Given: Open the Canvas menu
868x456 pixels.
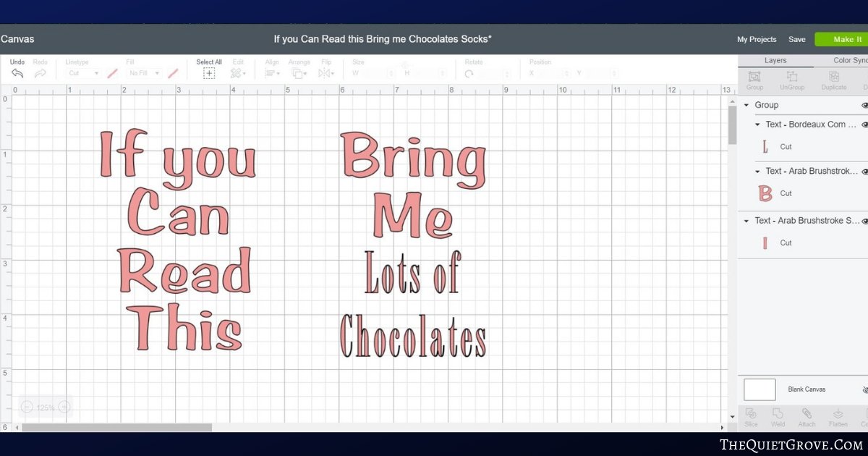Looking at the screenshot, I should pos(17,39).
